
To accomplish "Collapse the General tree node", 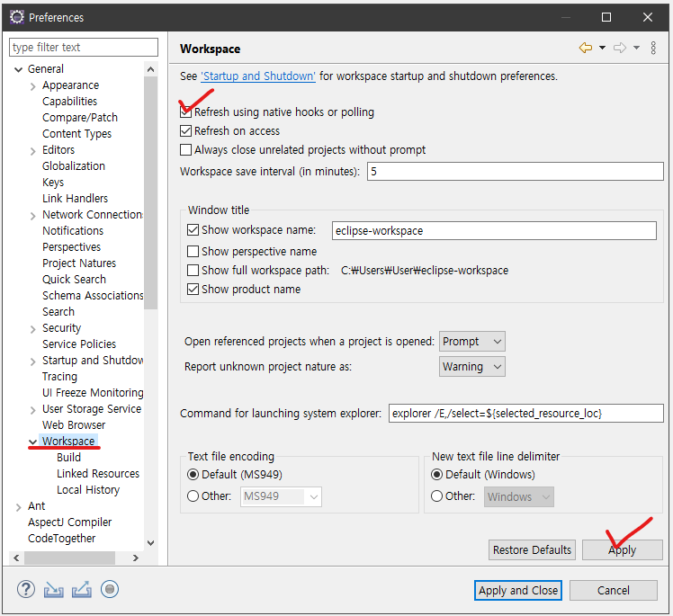I will click(x=18, y=69).
